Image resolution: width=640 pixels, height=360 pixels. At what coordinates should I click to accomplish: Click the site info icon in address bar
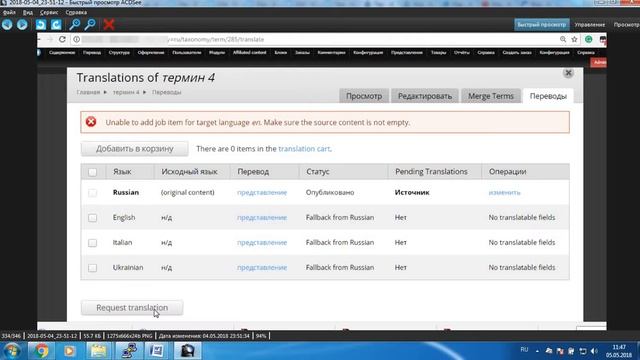click(76, 39)
